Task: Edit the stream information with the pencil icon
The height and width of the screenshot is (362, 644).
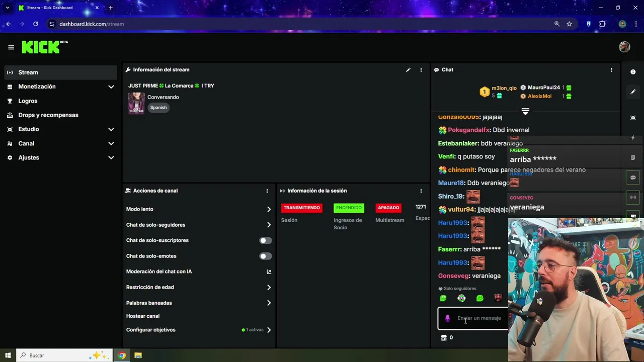Action: coord(408,70)
